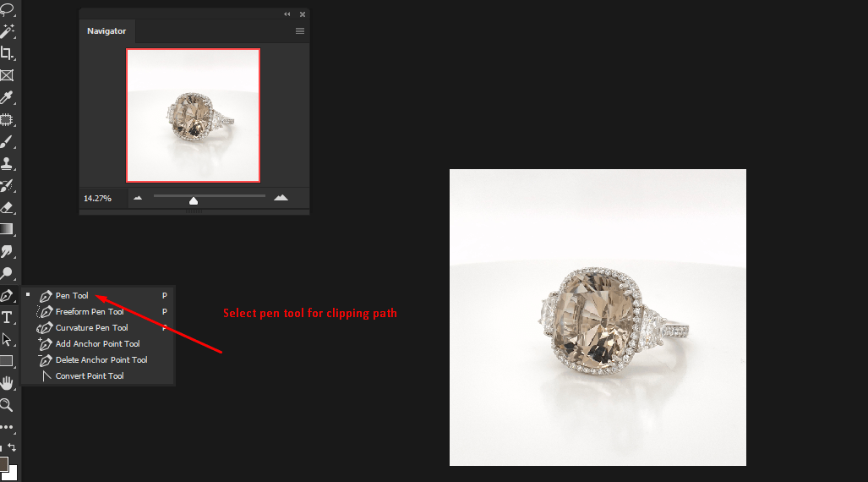Select the Path Selection arrow tool

point(8,339)
